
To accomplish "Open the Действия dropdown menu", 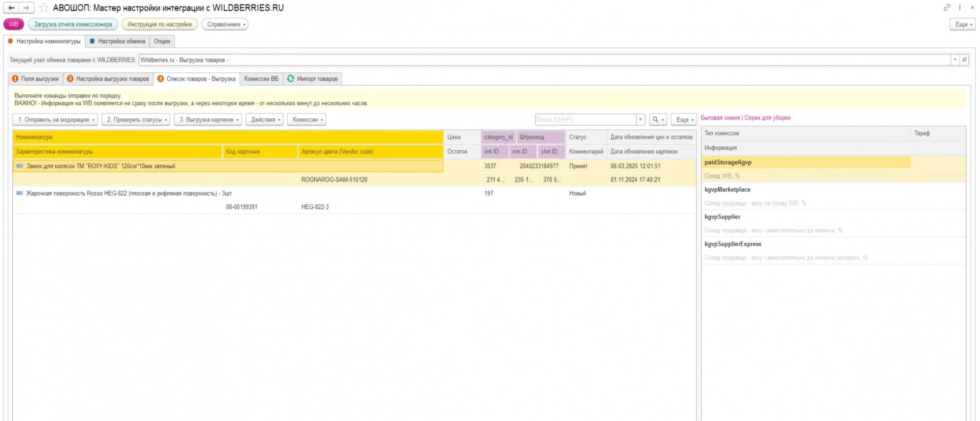I will pos(266,119).
